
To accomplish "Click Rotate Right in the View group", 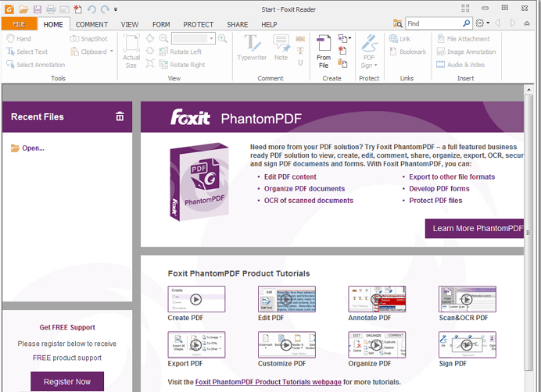I will pyautogui.click(x=182, y=65).
